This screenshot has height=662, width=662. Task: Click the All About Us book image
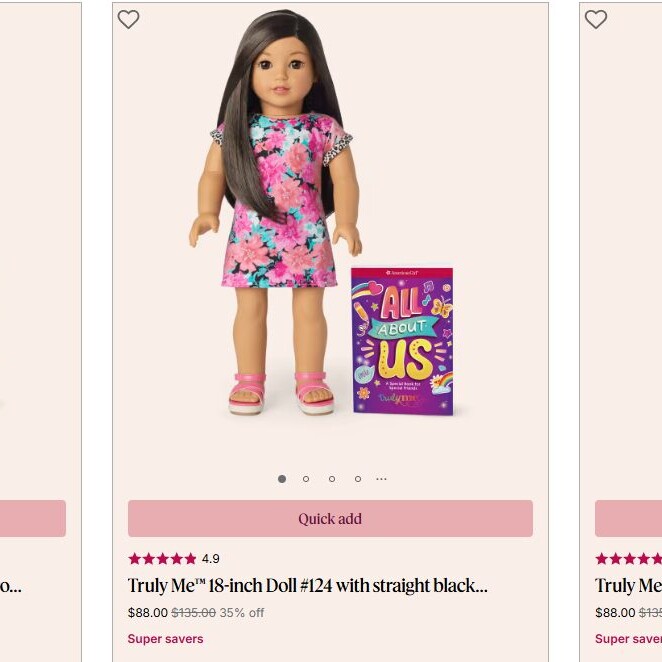pyautogui.click(x=402, y=341)
